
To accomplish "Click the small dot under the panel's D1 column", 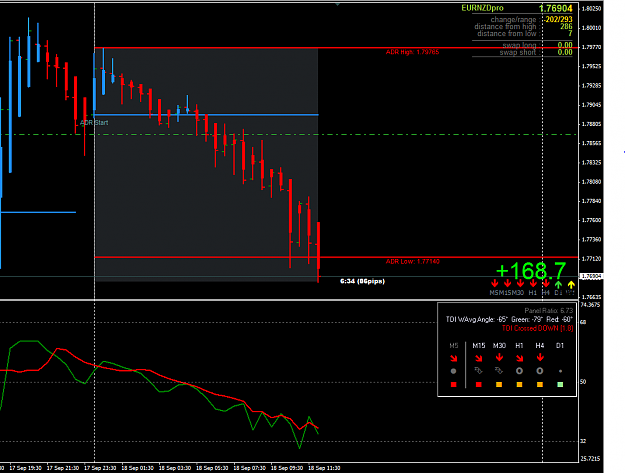I will click(560, 371).
